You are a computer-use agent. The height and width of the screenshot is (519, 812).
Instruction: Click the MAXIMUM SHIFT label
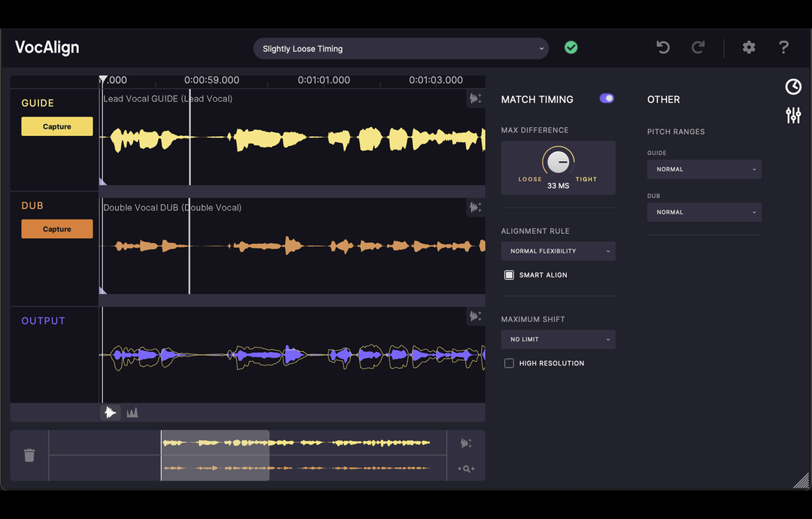click(x=533, y=320)
